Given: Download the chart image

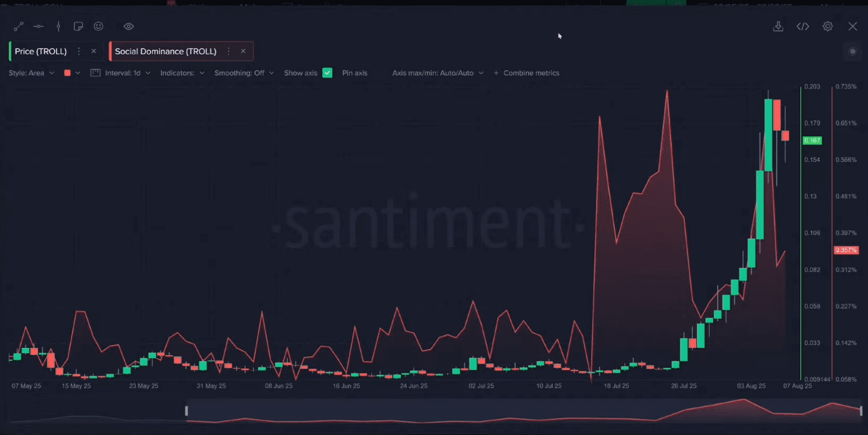Looking at the screenshot, I should pos(778,27).
